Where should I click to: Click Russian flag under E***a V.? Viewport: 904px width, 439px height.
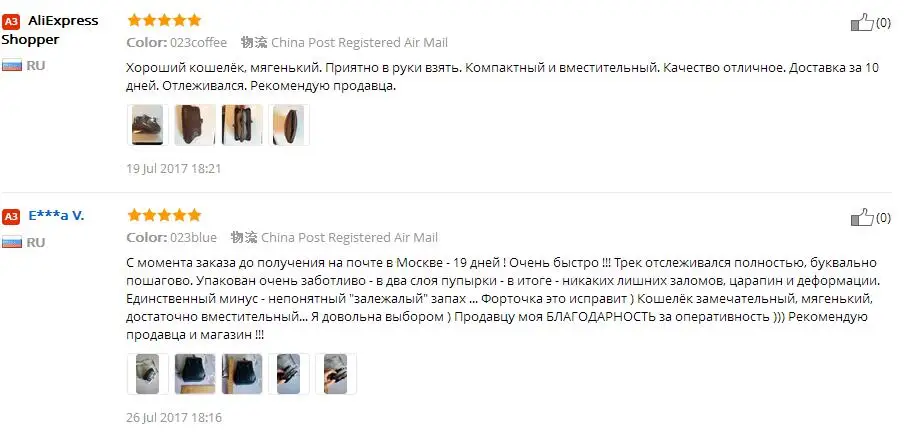(12, 242)
